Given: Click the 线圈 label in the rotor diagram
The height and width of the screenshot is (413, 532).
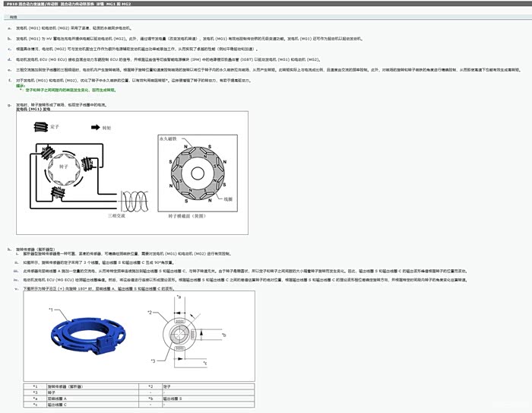Looking at the screenshot, I should click(229, 199).
